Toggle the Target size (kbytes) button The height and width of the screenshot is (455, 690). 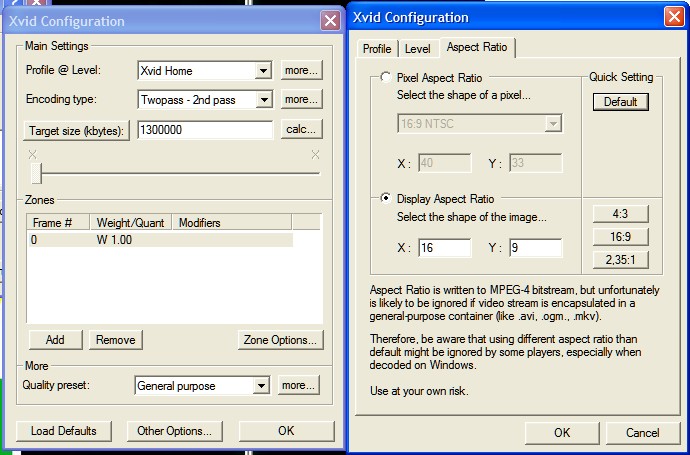77,131
